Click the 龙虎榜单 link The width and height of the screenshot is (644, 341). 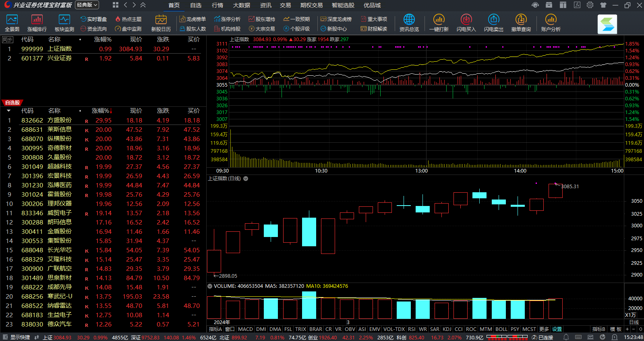193,19
